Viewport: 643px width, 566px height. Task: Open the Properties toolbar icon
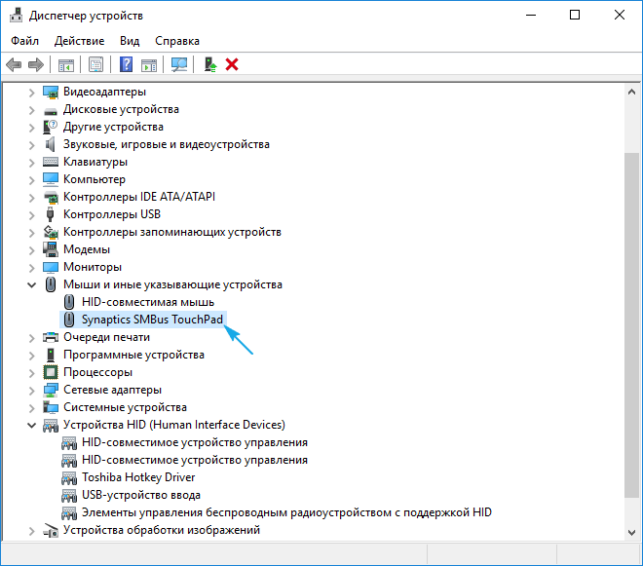pos(96,64)
